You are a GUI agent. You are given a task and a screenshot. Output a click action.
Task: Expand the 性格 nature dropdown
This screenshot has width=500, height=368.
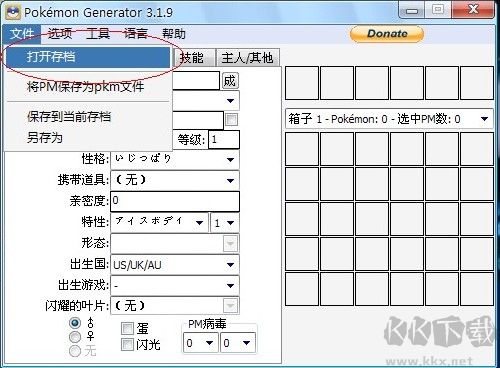click(230, 159)
